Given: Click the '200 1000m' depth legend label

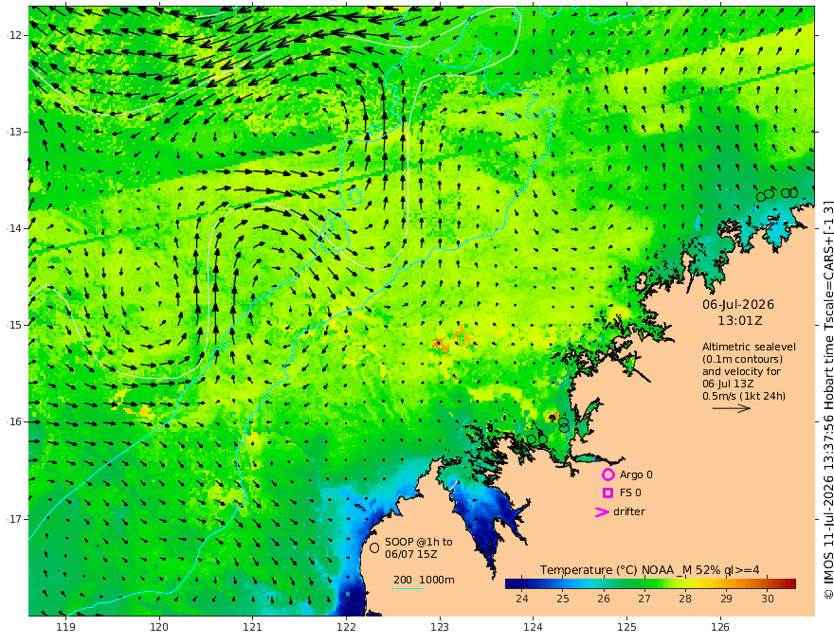Looking at the screenshot, I should [x=424, y=580].
